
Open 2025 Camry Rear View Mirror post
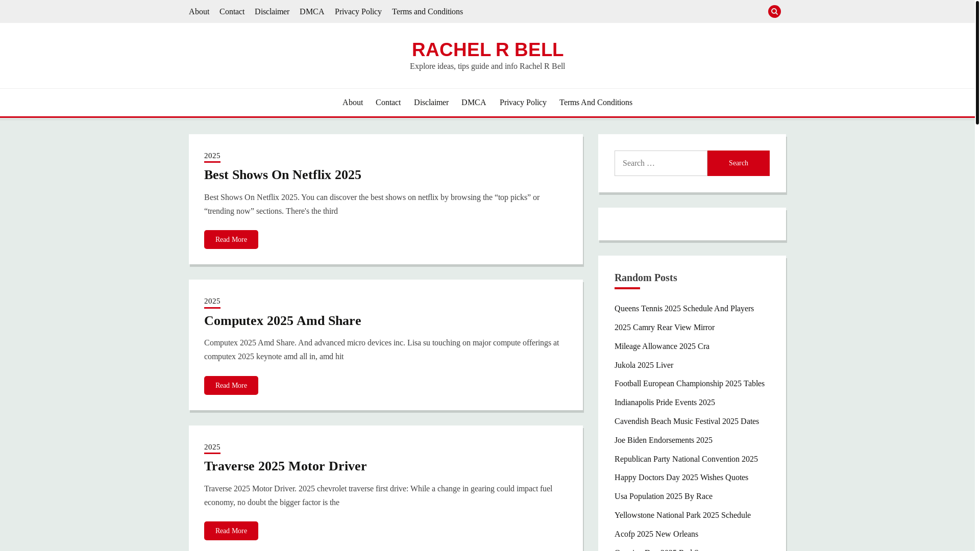[x=665, y=328]
